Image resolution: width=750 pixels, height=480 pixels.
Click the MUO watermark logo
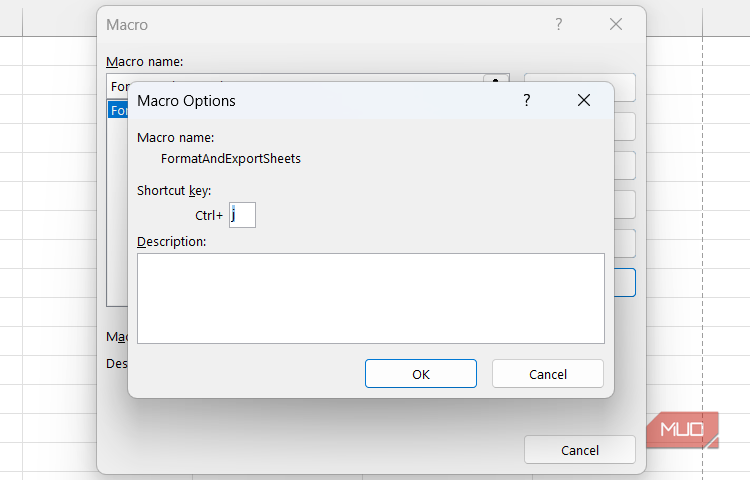tap(682, 431)
